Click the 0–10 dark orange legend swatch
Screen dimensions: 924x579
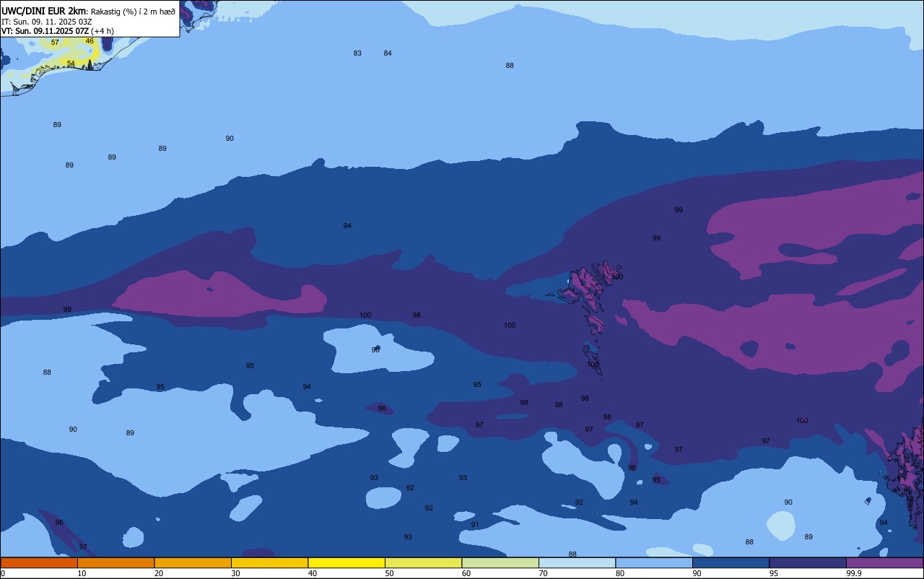[x=39, y=562]
